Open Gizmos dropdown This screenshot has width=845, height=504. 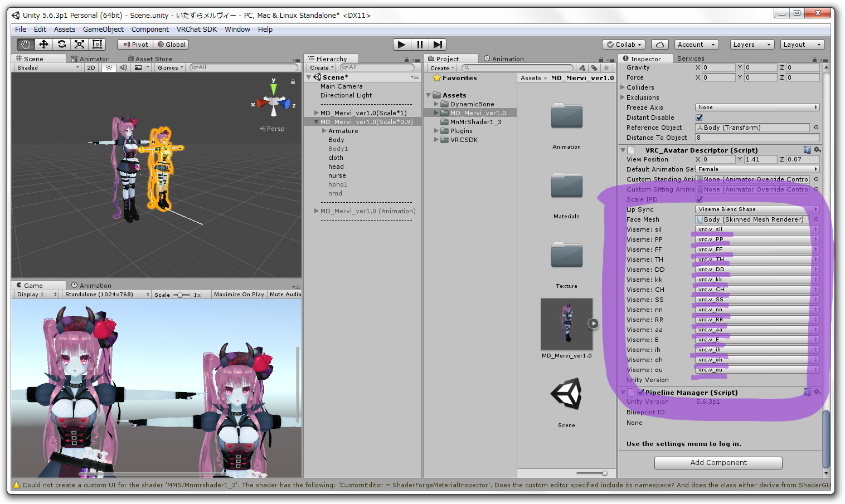[170, 67]
